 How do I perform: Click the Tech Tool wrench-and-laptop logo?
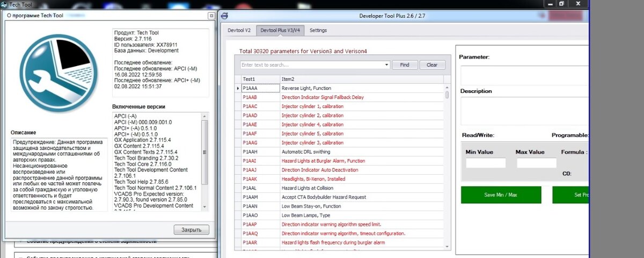(58, 72)
